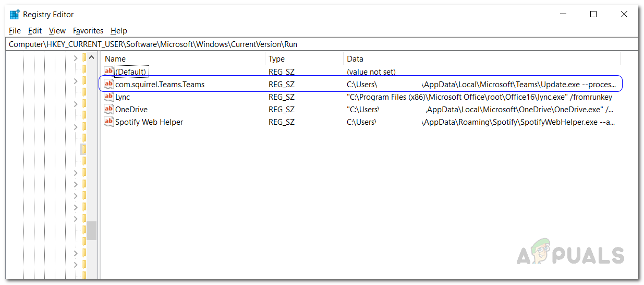This screenshot has height=285, width=644.
Task: Select the lync.exe /fromrunkey data cell
Action: point(479,97)
